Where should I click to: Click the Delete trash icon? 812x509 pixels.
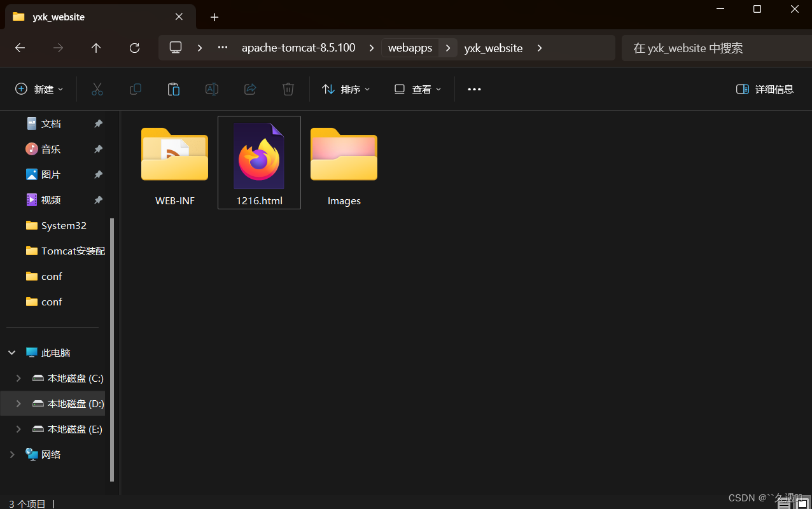(x=288, y=90)
